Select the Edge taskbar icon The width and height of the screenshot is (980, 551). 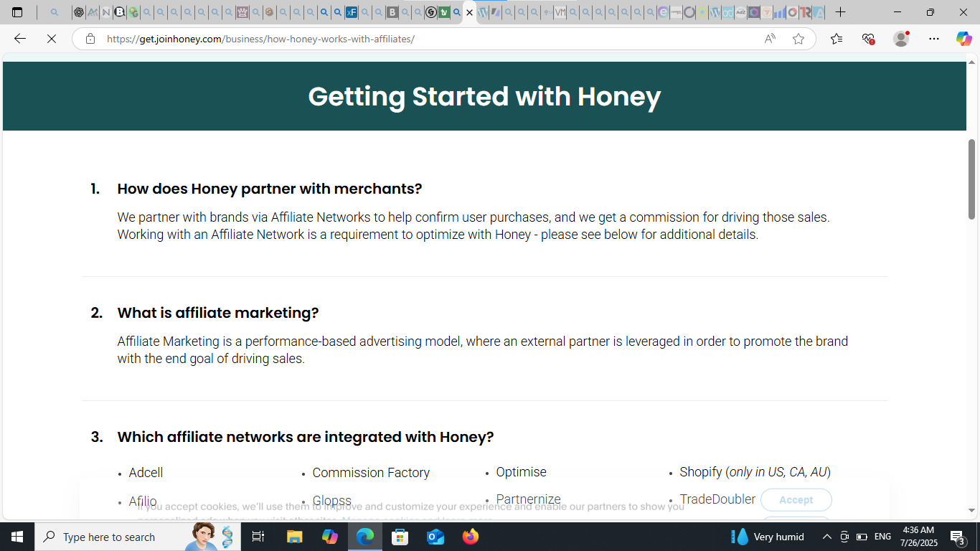pos(365,537)
